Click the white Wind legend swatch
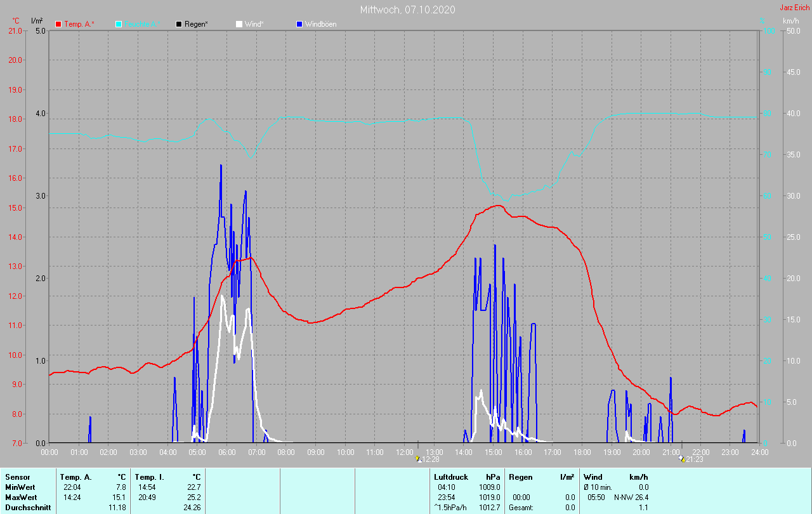Image resolution: width=812 pixels, height=514 pixels. (x=239, y=24)
